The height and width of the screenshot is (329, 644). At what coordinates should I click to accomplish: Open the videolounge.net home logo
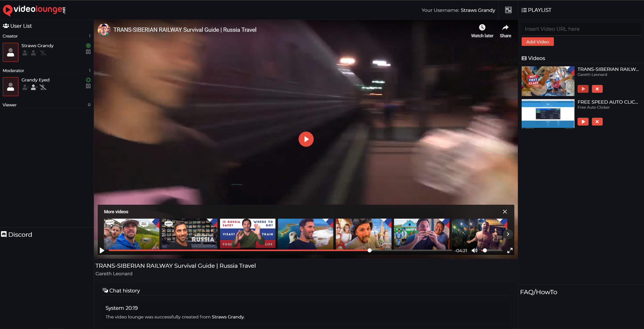(33, 10)
